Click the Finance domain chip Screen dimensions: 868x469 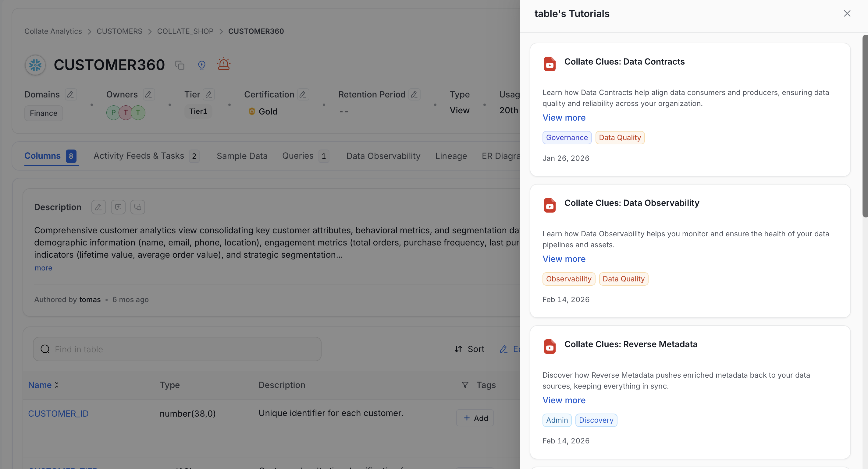(44, 113)
